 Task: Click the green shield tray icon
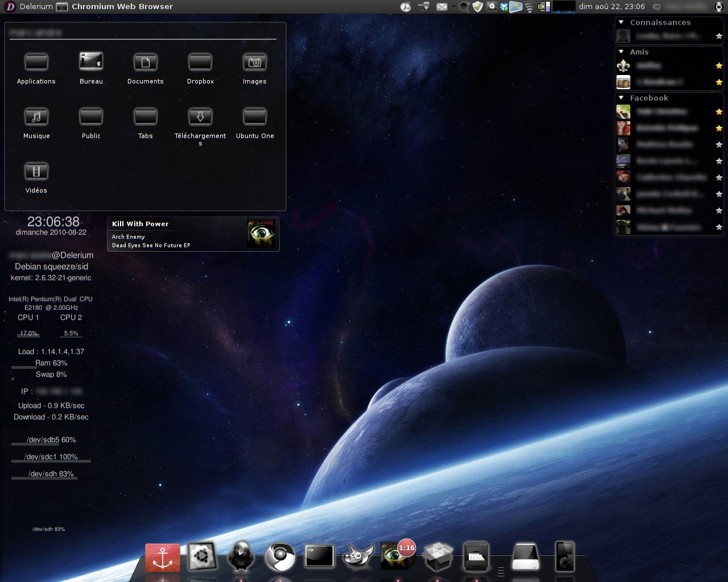tap(477, 7)
